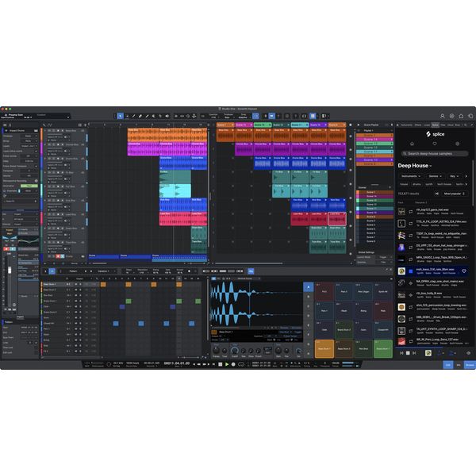The width and height of the screenshot is (476, 476).
Task: Switch to the Loops browser tab
Action: 427,125
